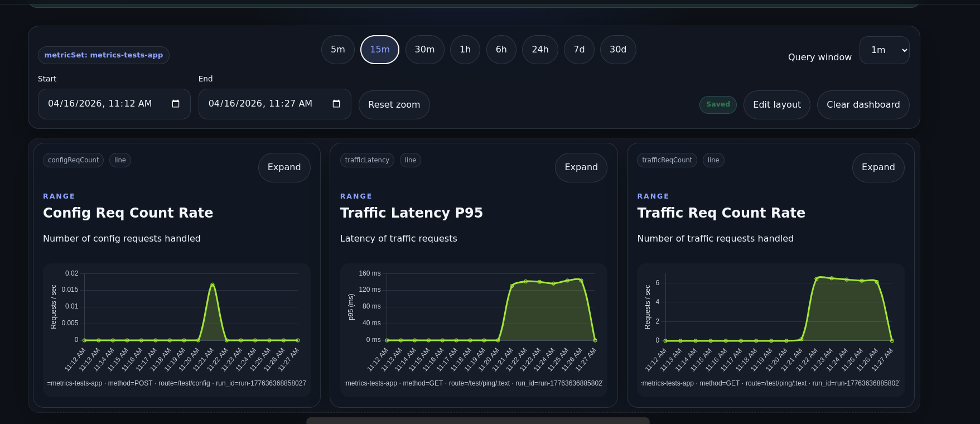Switch to the 7d time range
Screen dimensions: 980x424
580,50
